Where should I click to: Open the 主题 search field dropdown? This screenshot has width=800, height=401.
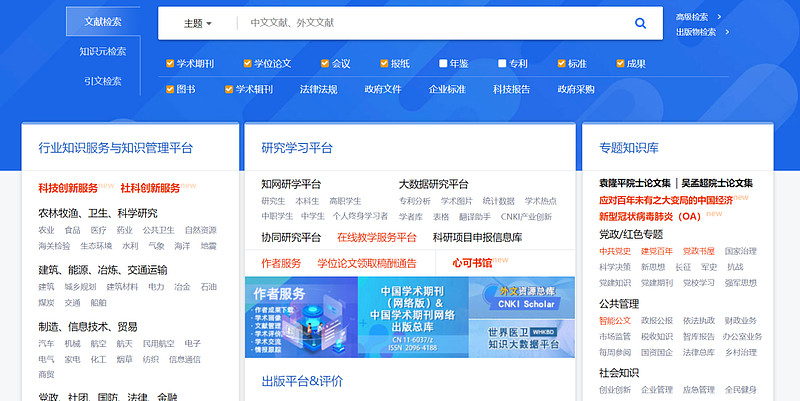coord(197,23)
